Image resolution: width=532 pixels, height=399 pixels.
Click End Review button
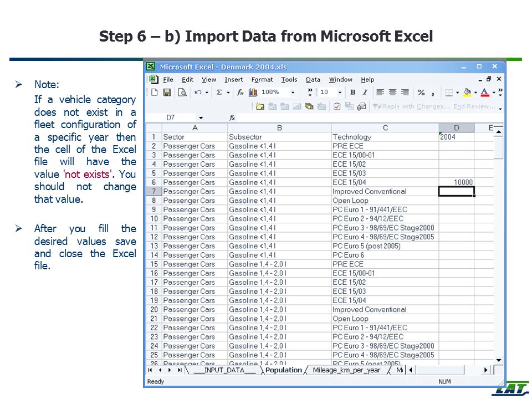click(x=474, y=106)
